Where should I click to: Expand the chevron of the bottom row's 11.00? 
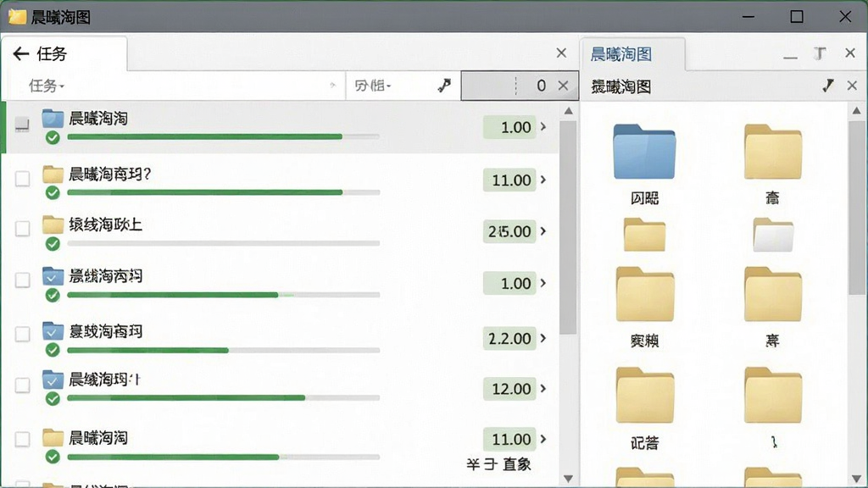pos(543,440)
